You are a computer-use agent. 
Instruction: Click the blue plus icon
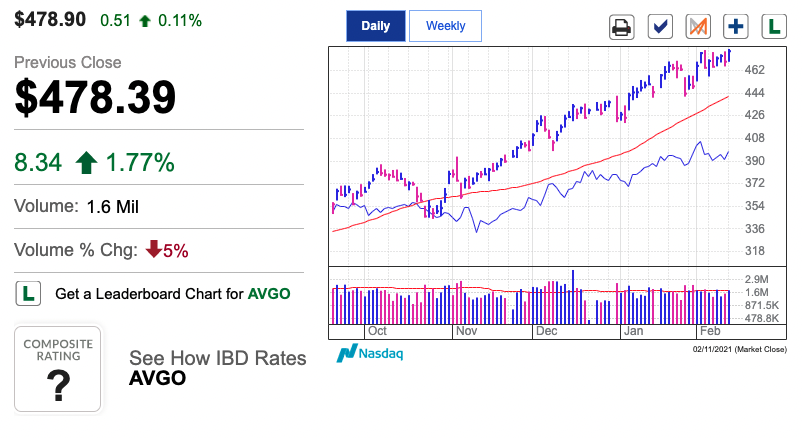tap(736, 27)
